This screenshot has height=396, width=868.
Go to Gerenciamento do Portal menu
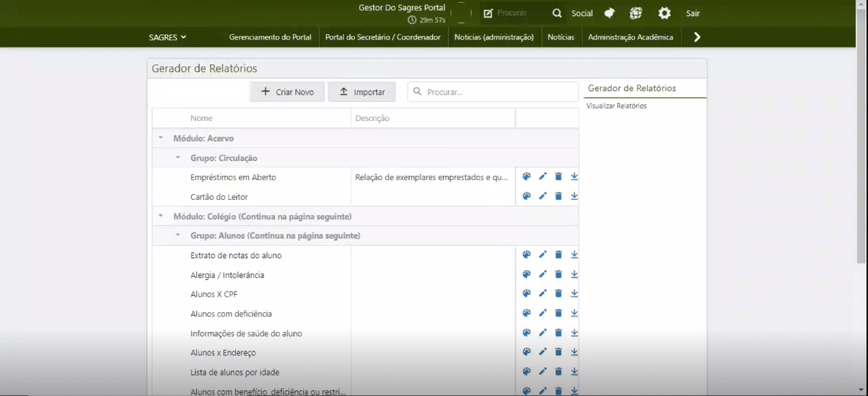pos(270,37)
